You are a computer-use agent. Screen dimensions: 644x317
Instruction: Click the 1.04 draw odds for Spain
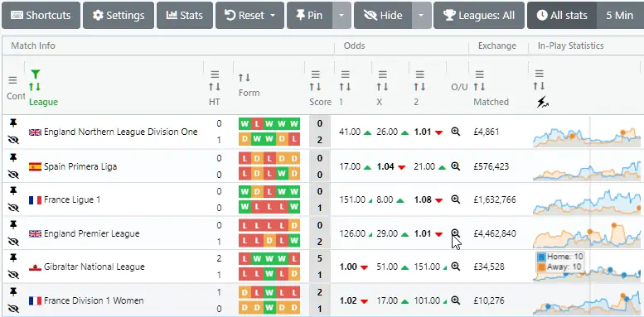385,166
